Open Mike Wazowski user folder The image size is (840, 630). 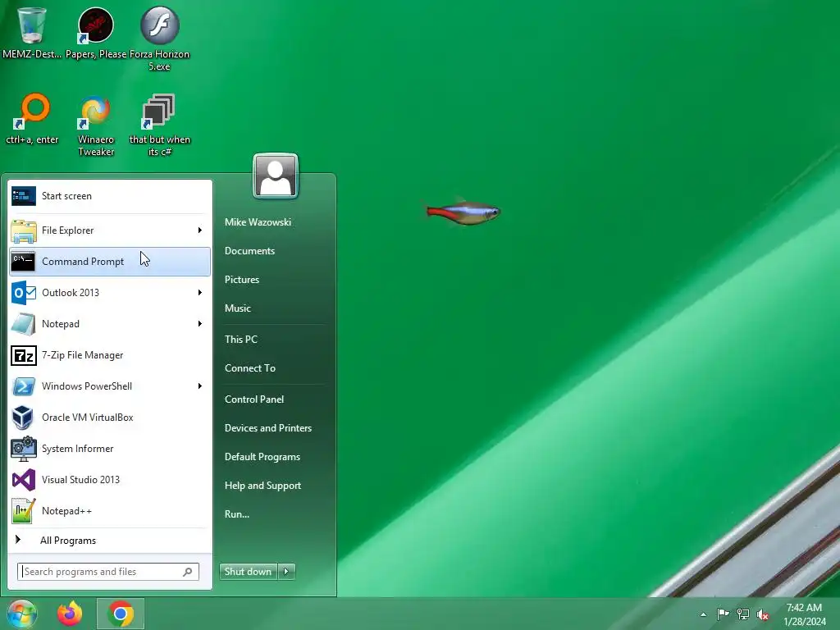click(258, 221)
